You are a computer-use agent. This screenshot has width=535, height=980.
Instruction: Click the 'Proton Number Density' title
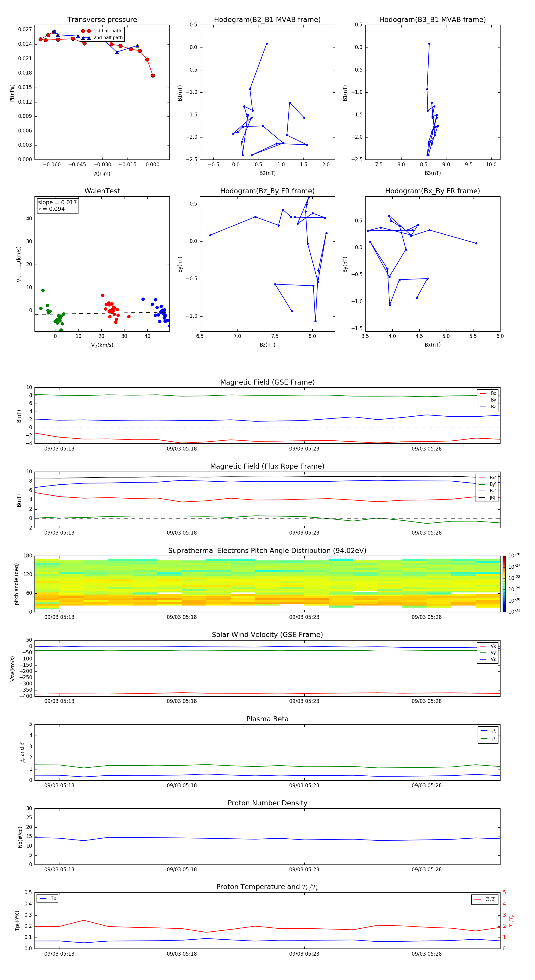pos(267,803)
